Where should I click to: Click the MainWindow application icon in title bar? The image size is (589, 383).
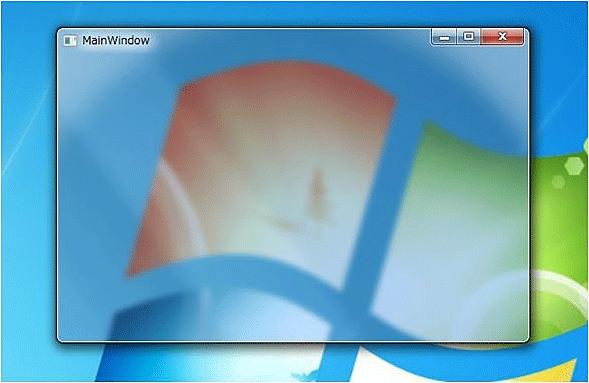click(x=70, y=41)
